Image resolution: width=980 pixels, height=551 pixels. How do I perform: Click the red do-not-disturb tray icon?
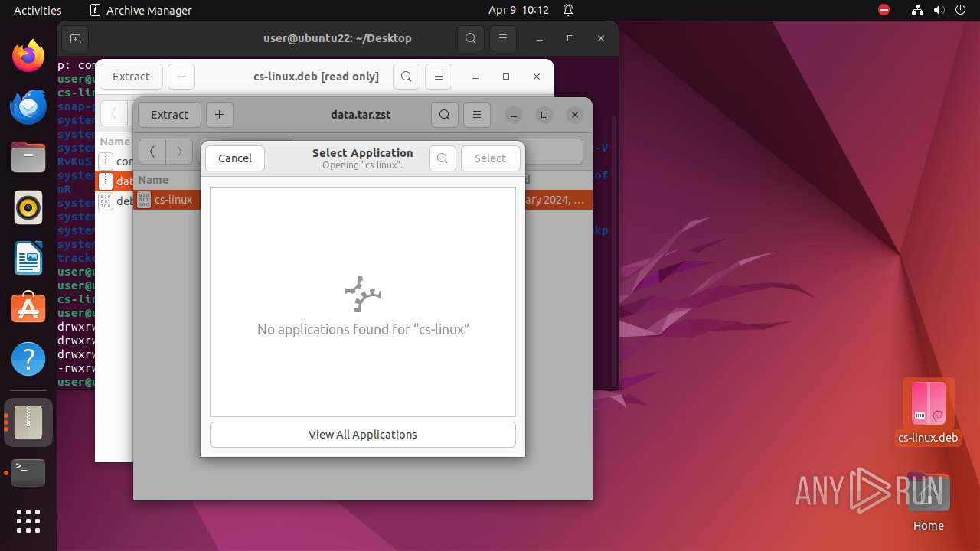(x=884, y=10)
